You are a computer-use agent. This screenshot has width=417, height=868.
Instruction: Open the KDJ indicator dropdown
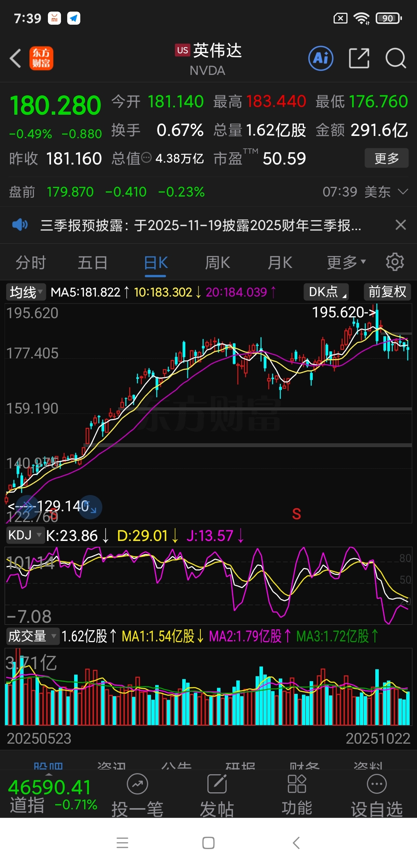(25, 535)
